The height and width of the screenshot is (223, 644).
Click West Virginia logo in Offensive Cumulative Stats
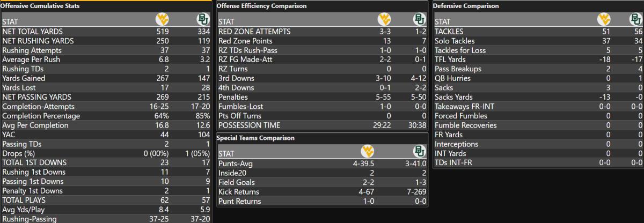click(x=163, y=20)
